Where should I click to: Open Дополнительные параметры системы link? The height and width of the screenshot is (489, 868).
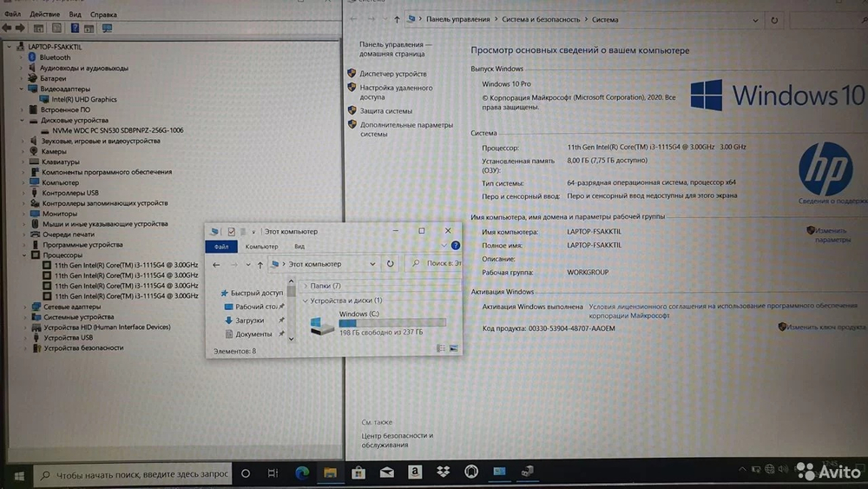point(406,129)
